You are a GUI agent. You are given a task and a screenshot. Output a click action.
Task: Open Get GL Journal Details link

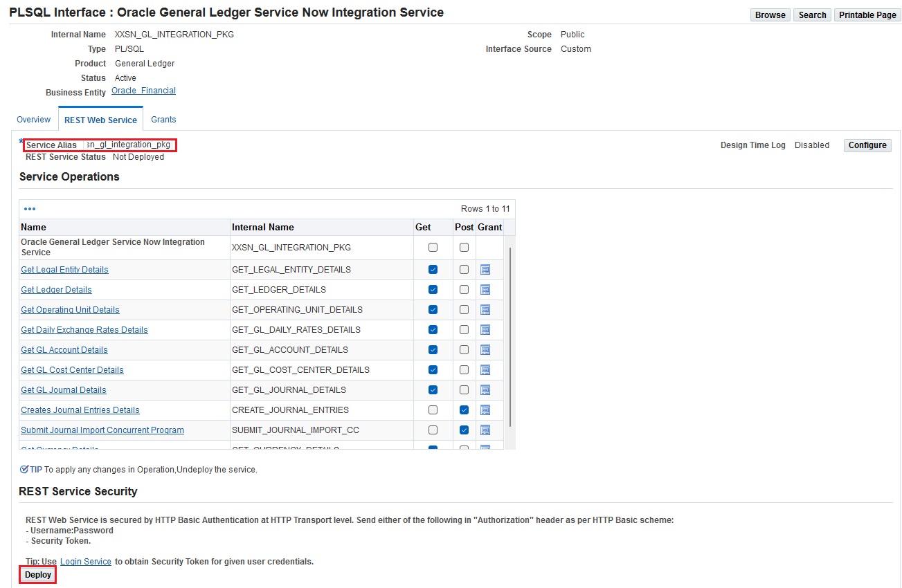point(64,390)
